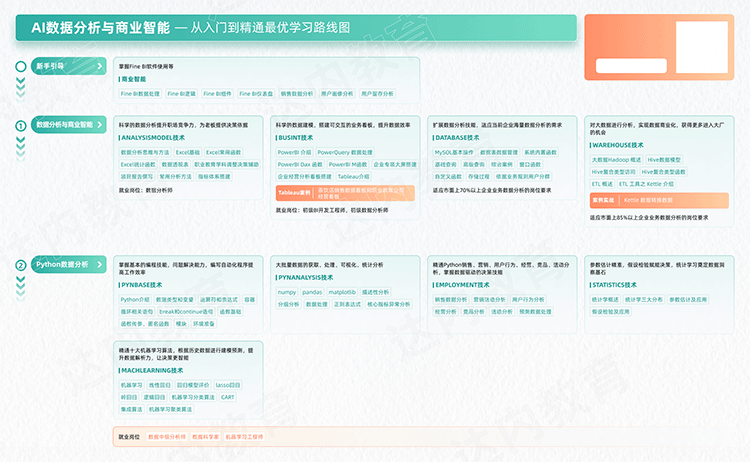The width and height of the screenshot is (750, 462).
Task: Click the white square inside orange banner
Action: click(x=702, y=47)
